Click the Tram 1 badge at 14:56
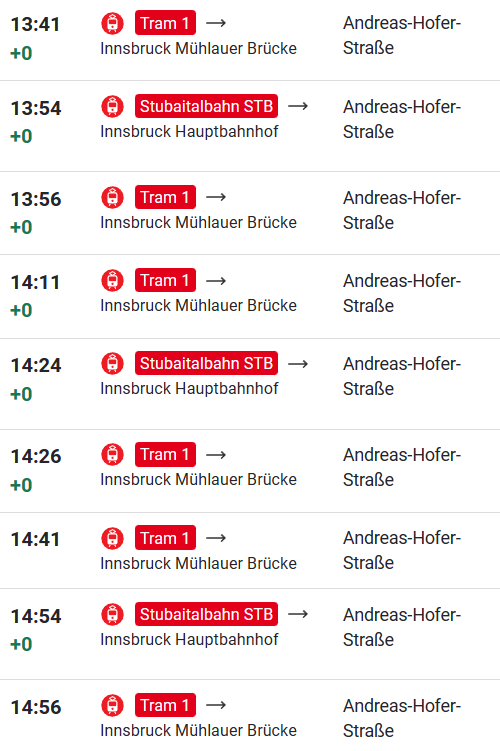 tap(165, 705)
